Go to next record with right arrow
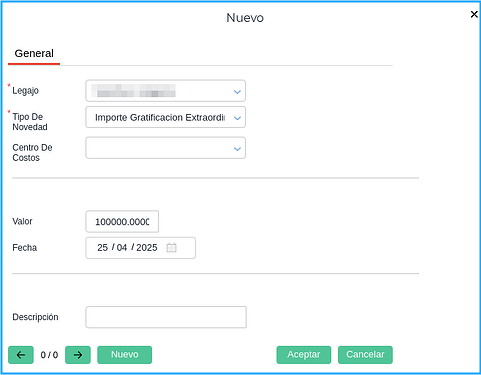This screenshot has height=375, width=481. [78, 355]
